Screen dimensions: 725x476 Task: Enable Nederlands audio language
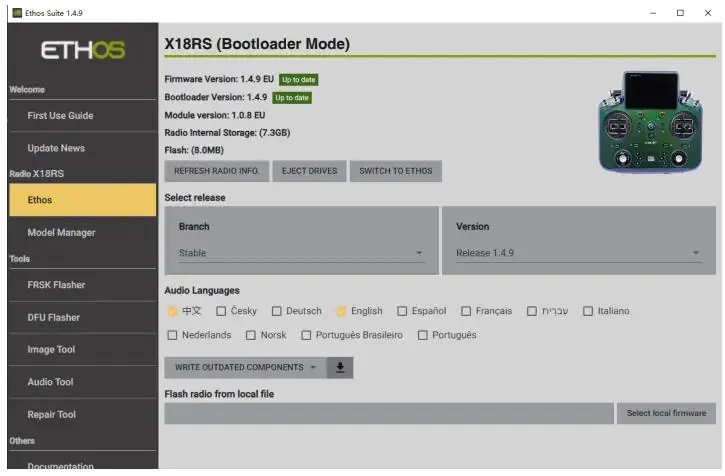pos(172,335)
